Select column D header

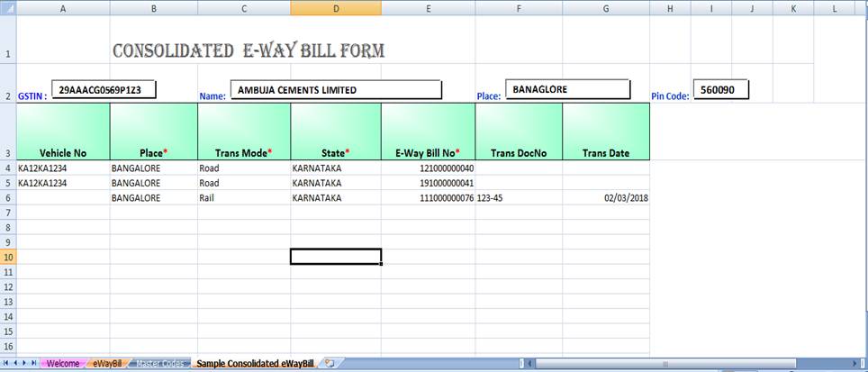[336, 8]
